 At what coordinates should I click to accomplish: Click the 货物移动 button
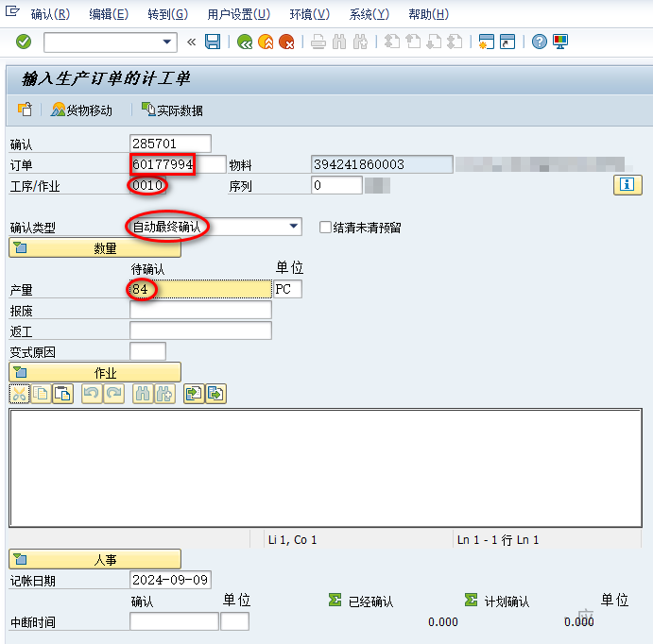click(x=82, y=110)
